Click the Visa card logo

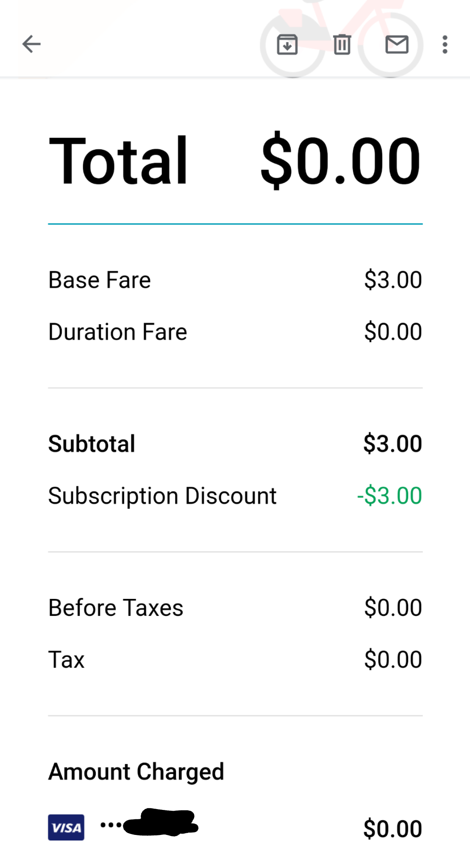[66, 827]
